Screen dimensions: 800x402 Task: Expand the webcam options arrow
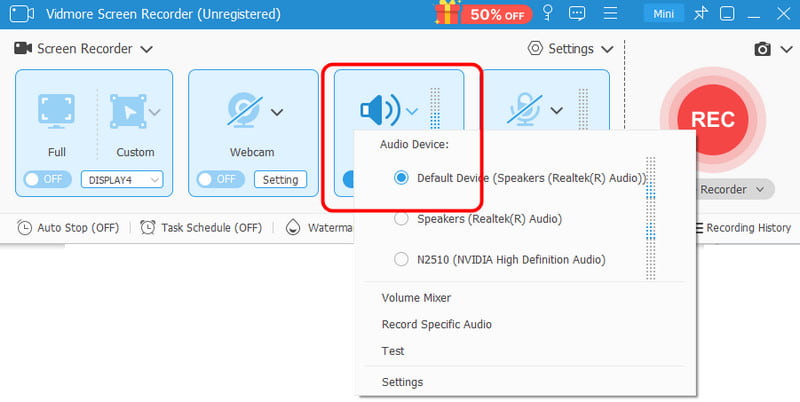point(278,111)
